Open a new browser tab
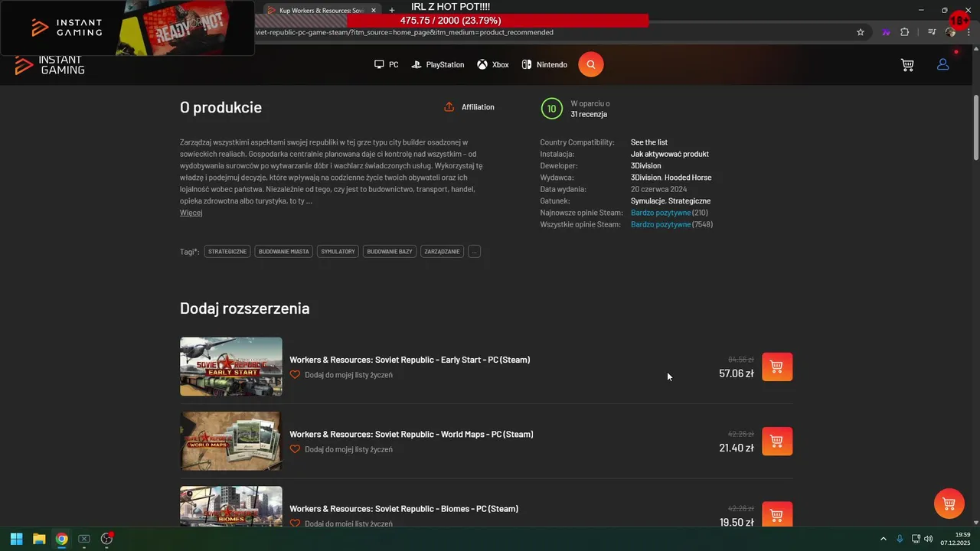980x551 pixels. pos(392,11)
